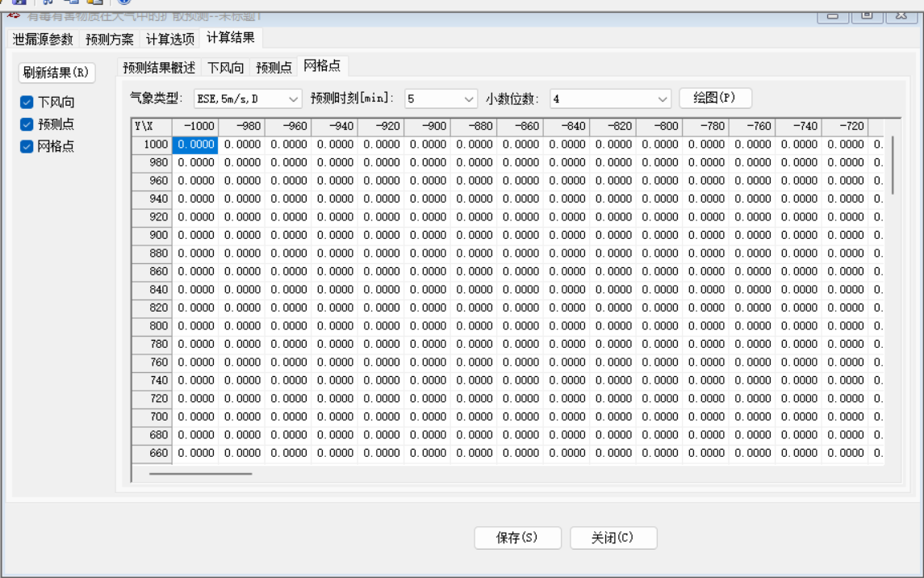Click row header 740
This screenshot has height=578, width=924.
(x=152, y=380)
